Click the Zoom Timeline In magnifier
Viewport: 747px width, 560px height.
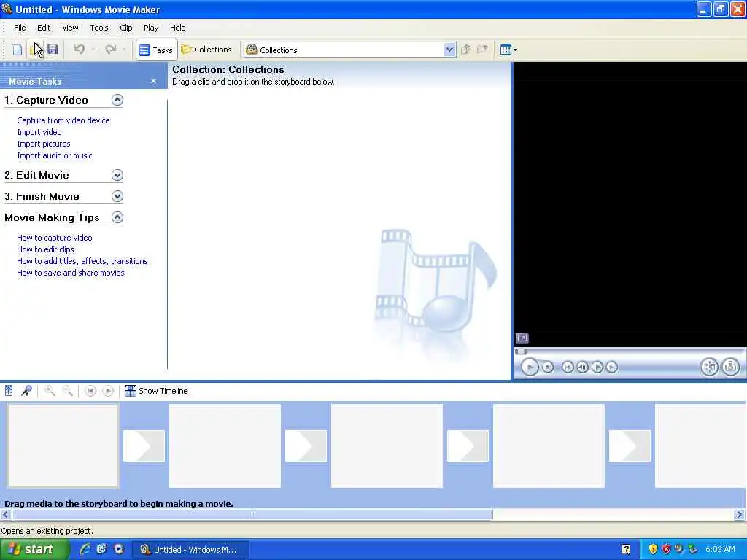(x=50, y=391)
